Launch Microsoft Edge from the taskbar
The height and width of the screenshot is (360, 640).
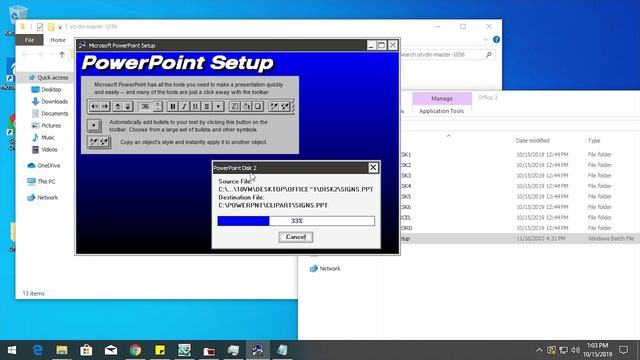tap(38, 350)
